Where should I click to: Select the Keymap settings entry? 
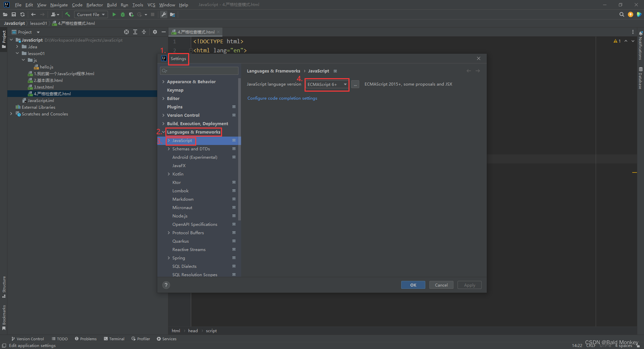tap(175, 90)
